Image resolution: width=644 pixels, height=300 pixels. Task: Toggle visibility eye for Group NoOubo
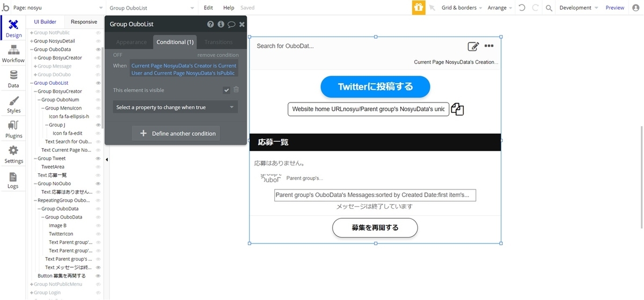(98, 184)
